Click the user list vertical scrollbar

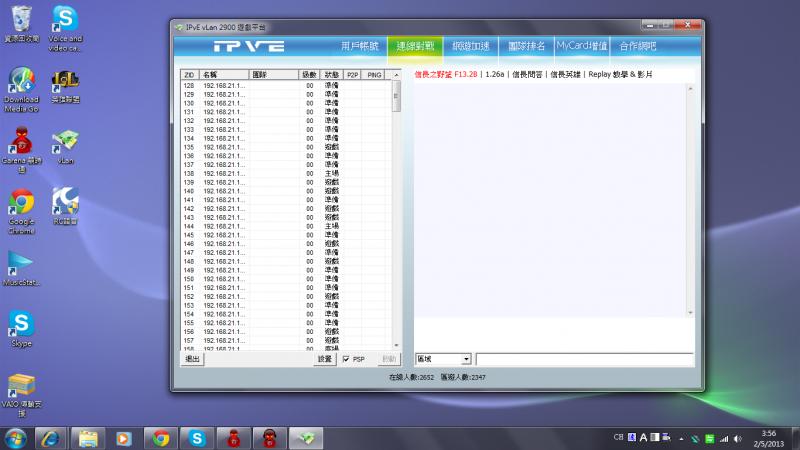pyautogui.click(x=395, y=200)
